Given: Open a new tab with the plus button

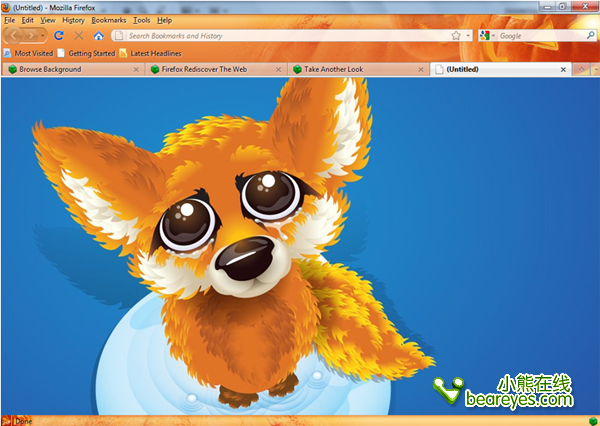Looking at the screenshot, I should (x=581, y=69).
